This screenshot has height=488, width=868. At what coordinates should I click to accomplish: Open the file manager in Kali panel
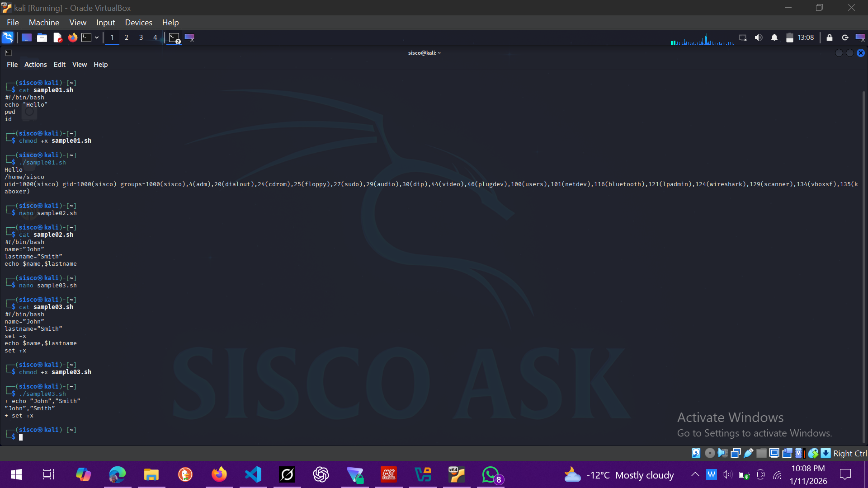(x=42, y=38)
